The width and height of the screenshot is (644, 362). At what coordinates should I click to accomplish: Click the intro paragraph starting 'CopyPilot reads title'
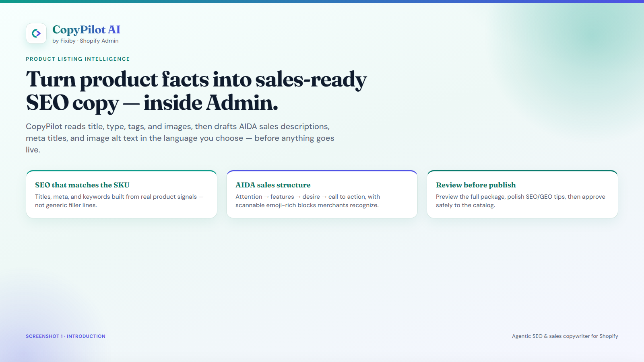180,138
